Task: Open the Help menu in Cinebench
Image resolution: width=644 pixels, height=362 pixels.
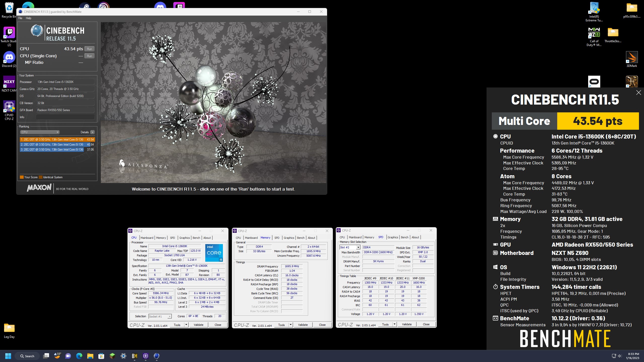Action: pyautogui.click(x=29, y=18)
